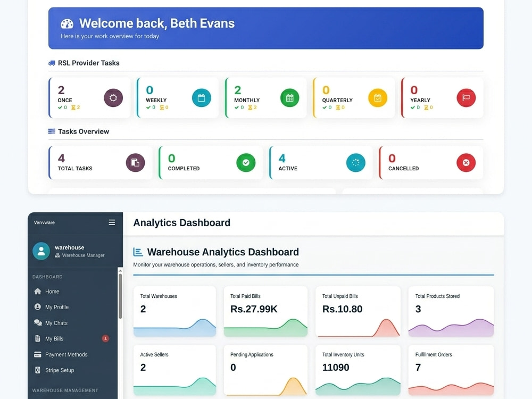Click the green Completed checkmark icon

(246, 162)
